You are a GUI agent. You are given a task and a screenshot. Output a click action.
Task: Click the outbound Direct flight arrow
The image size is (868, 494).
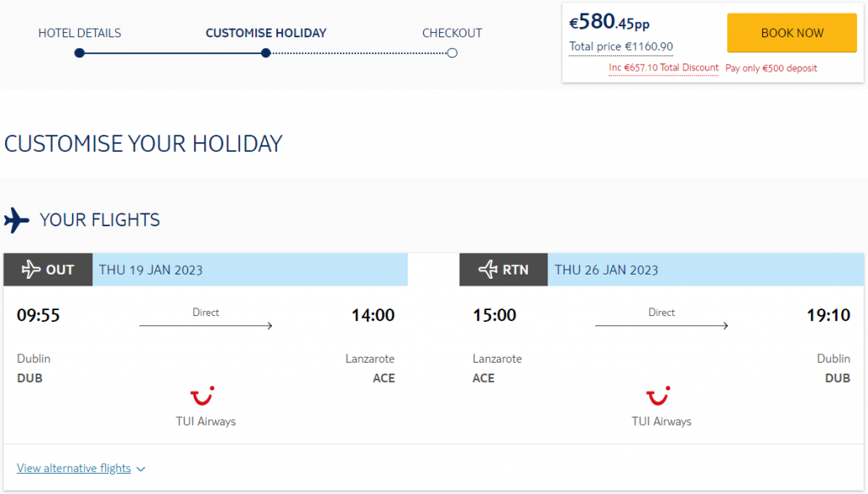click(x=206, y=326)
